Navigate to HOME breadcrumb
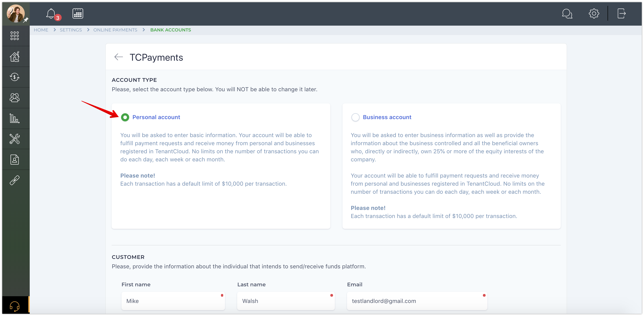 click(x=41, y=30)
